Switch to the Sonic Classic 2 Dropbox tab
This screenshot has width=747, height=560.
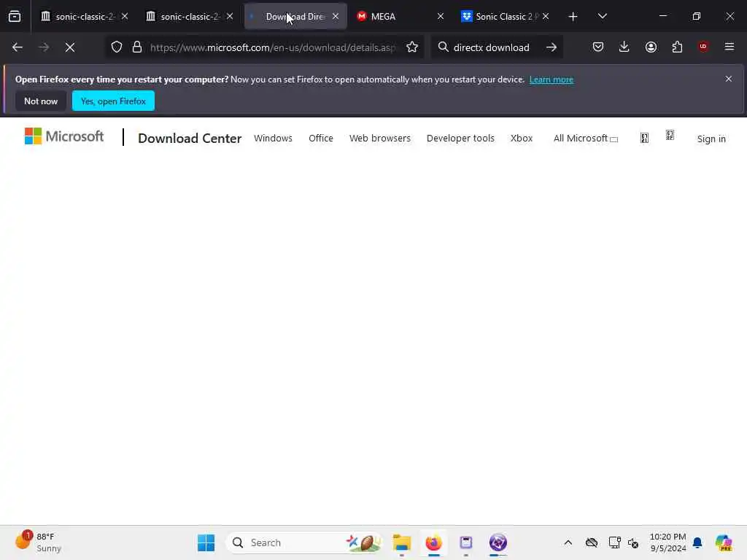[505, 16]
